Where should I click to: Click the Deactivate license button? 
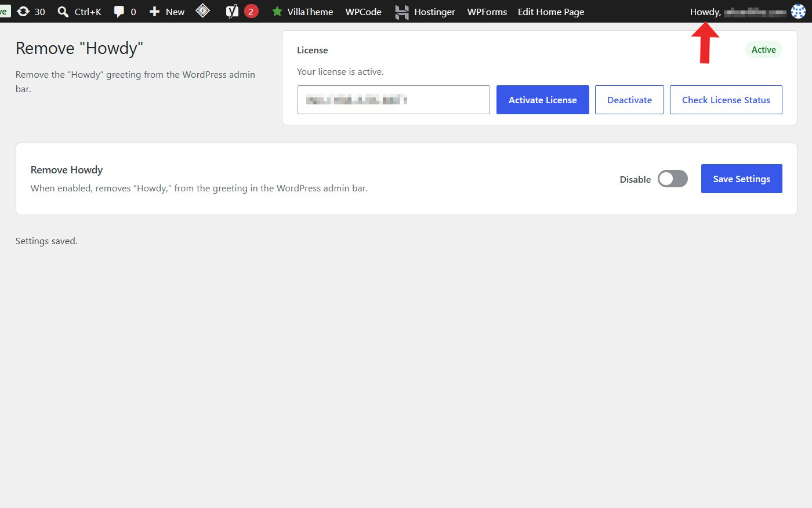pyautogui.click(x=629, y=100)
